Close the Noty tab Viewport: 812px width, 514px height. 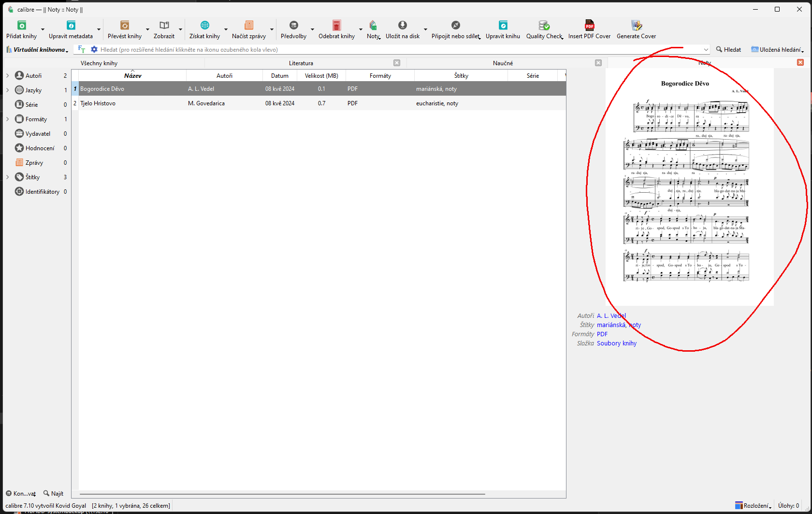pos(800,62)
